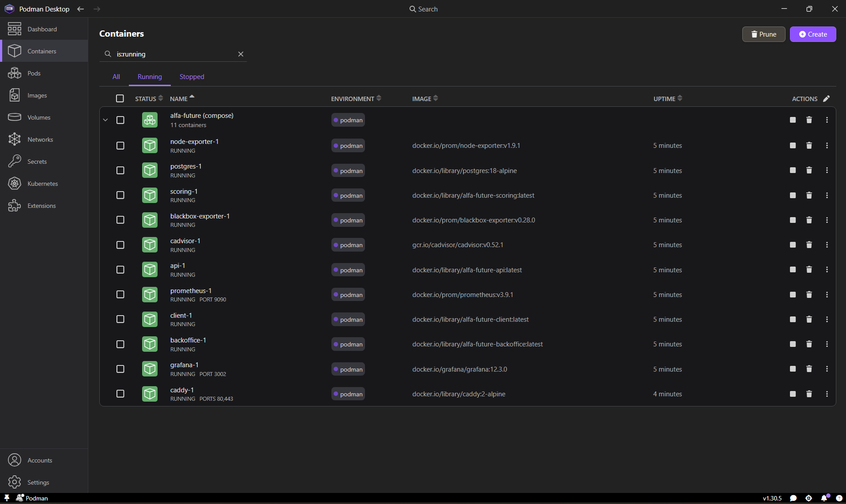846x504 pixels.
Task: Open the Volumes section
Action: tap(44, 117)
